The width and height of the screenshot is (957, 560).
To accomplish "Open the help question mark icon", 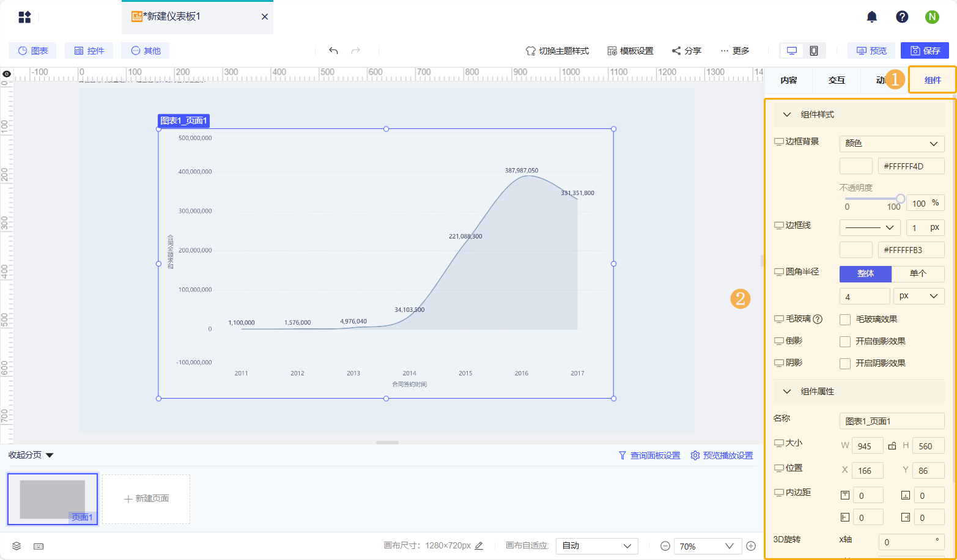I will click(902, 17).
